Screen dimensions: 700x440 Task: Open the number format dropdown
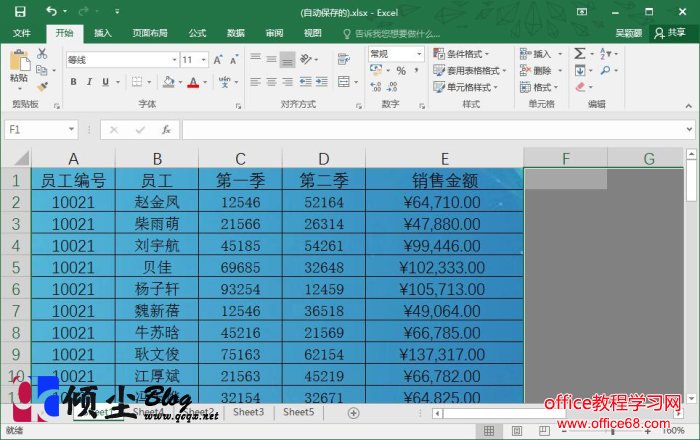(419, 54)
